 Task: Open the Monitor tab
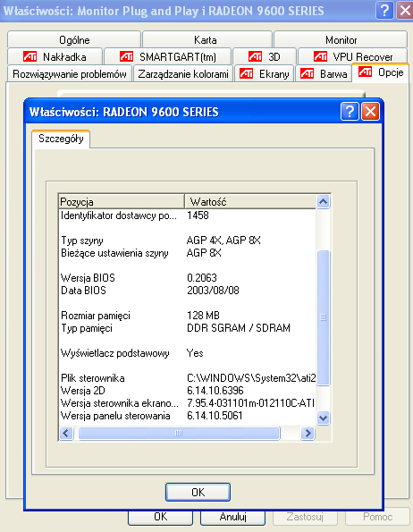(341, 39)
